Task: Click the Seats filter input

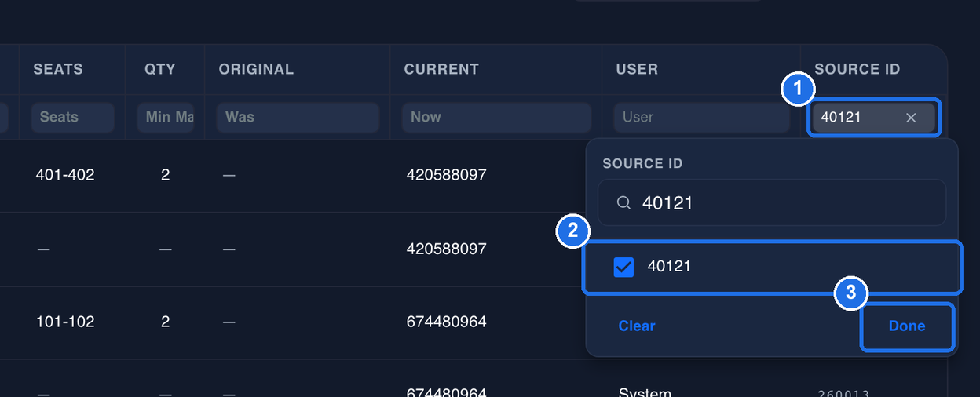Action: coord(73,118)
